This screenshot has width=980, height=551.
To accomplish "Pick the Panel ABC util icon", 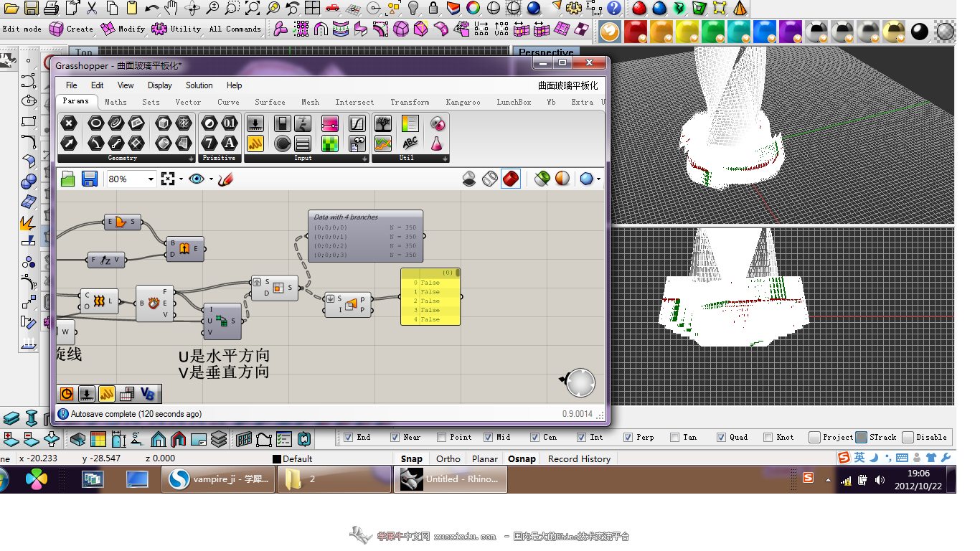I will click(410, 143).
